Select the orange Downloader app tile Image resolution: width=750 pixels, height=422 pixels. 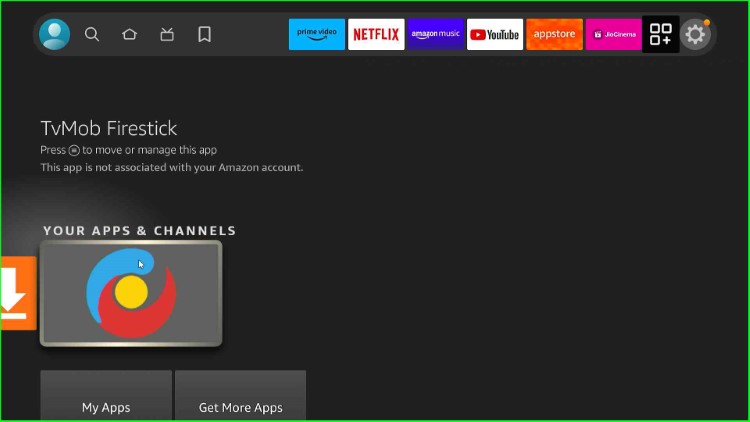[x=18, y=293]
